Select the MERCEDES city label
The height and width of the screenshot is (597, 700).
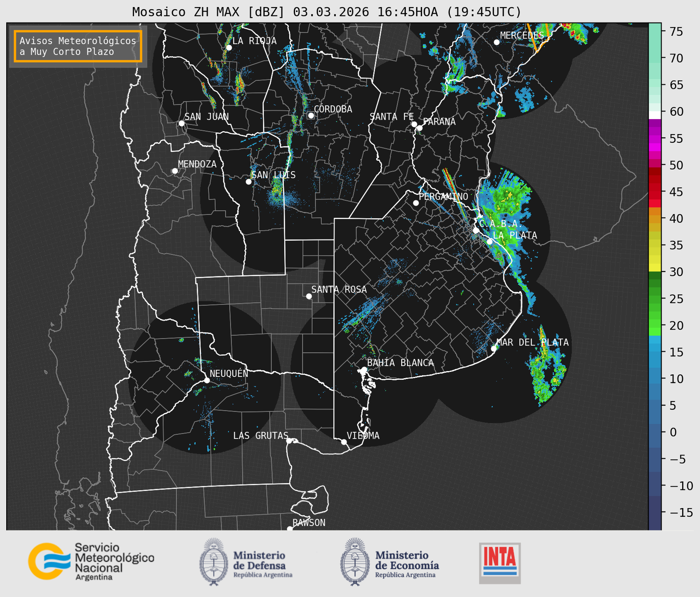[522, 36]
